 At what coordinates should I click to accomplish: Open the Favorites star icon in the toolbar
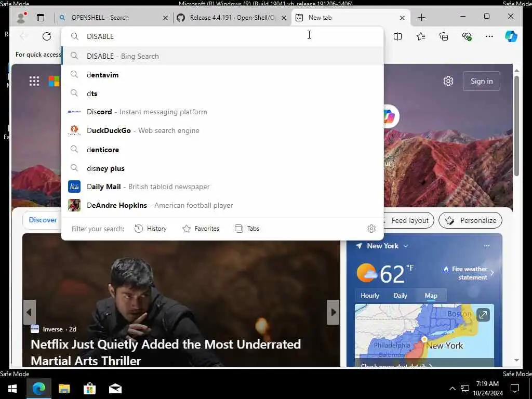421,36
